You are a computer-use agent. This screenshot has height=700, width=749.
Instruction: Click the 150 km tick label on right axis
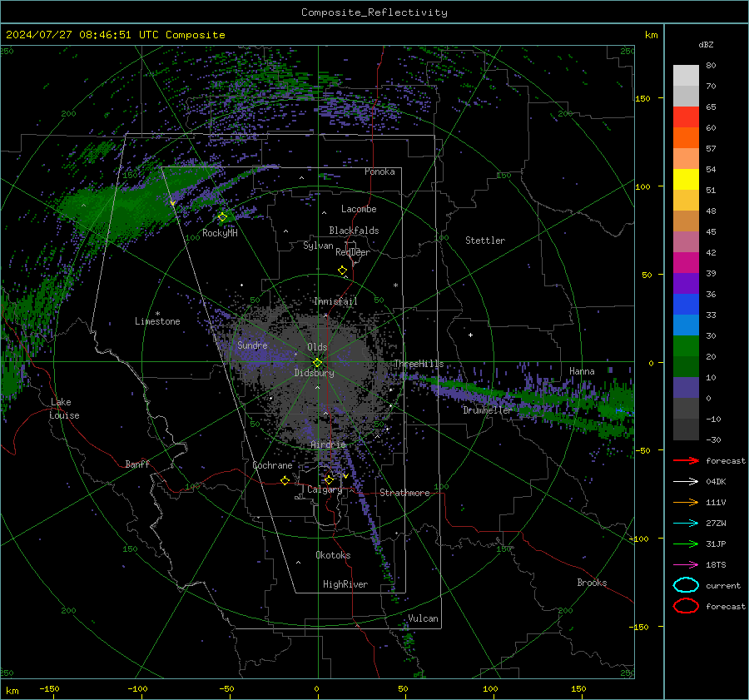[x=642, y=98]
